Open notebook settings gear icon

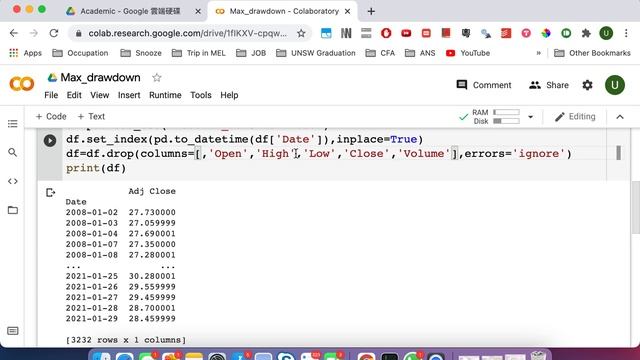(587, 85)
